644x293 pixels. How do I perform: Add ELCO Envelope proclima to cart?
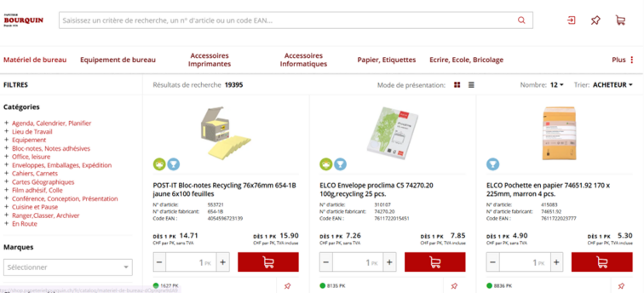(x=435, y=262)
